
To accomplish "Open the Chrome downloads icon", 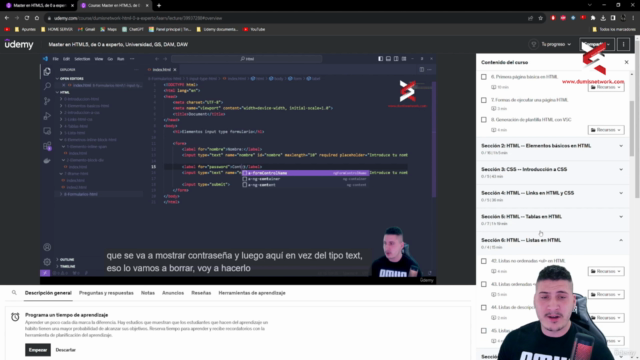I will 603,18.
